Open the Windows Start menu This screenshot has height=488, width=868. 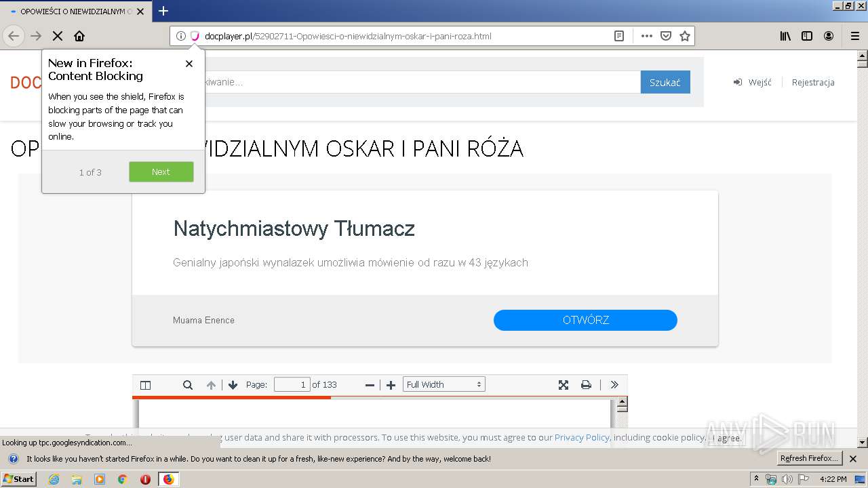[18, 479]
